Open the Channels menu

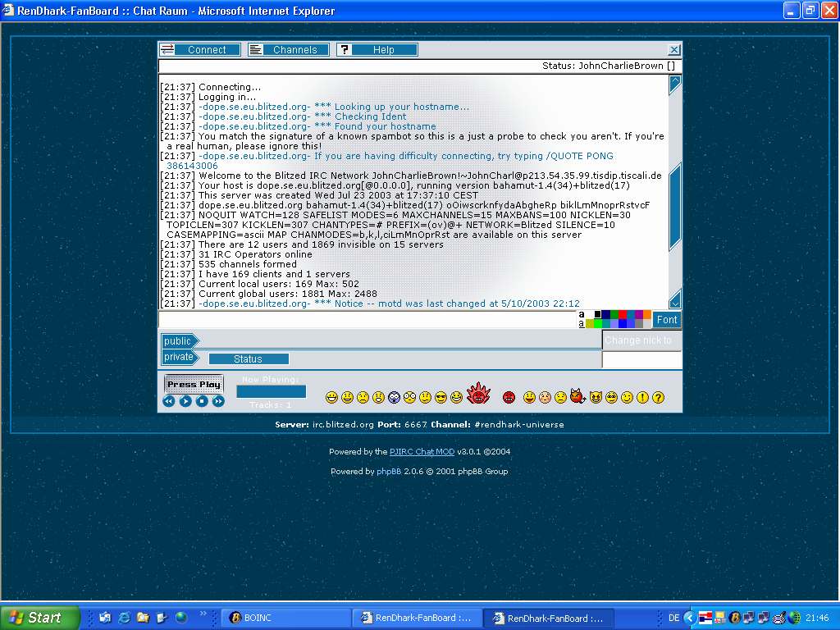[289, 50]
